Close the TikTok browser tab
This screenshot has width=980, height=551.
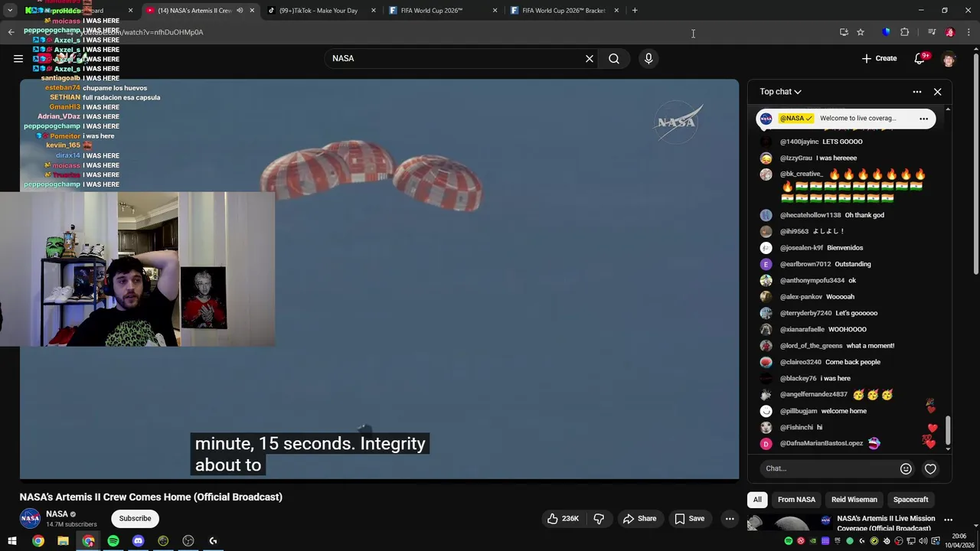(374, 11)
